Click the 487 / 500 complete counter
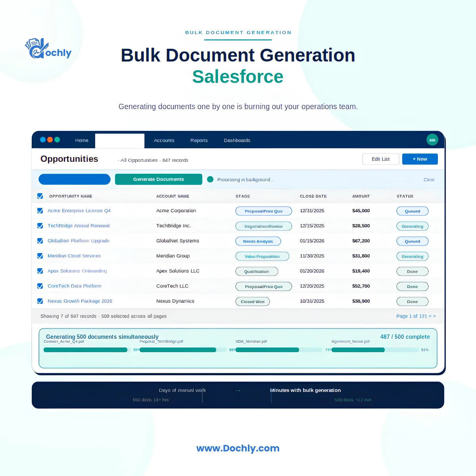The width and height of the screenshot is (476, 476). (405, 337)
